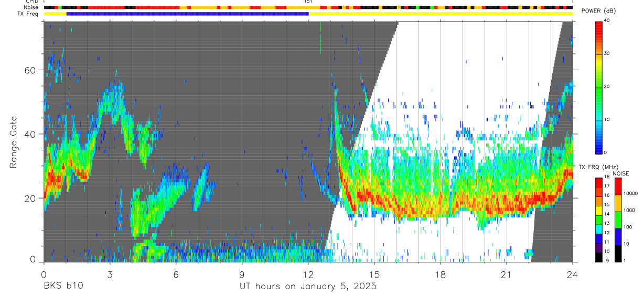The image size is (644, 297).
Task: Click the 1 label on the NOISE scale
Action: (x=625, y=260)
